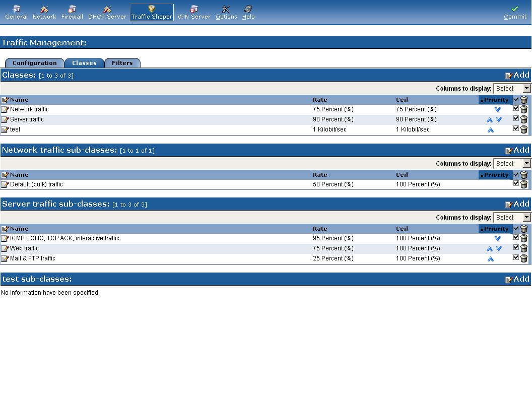532x402 pixels.
Task: Add a test sub-class
Action: click(x=517, y=279)
